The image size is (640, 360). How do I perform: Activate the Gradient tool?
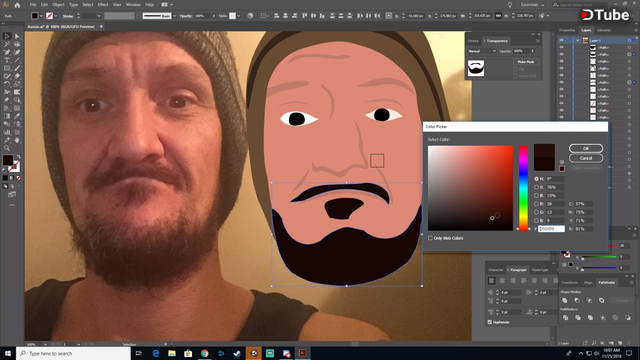click(x=7, y=116)
